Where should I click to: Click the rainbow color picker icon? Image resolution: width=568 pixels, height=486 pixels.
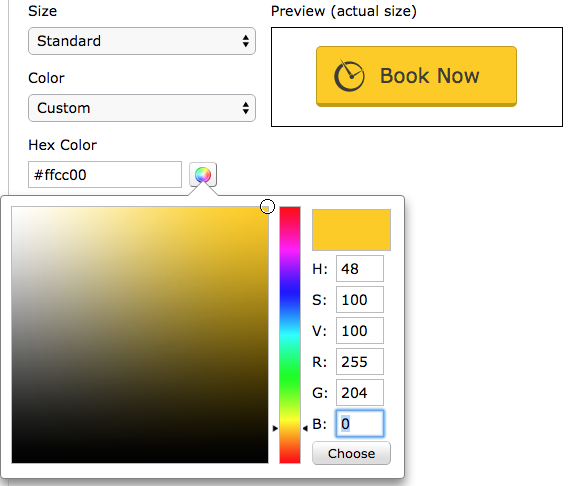tap(203, 175)
